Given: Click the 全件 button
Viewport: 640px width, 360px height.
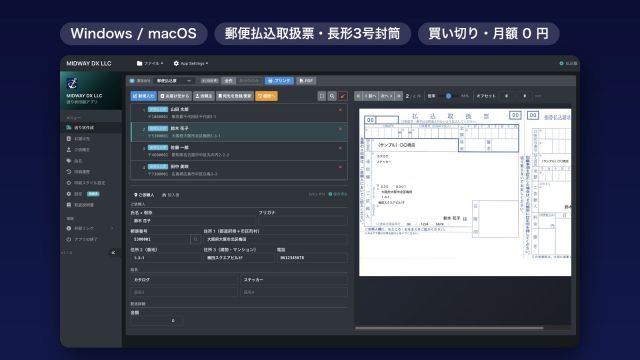Looking at the screenshot, I should tap(229, 81).
